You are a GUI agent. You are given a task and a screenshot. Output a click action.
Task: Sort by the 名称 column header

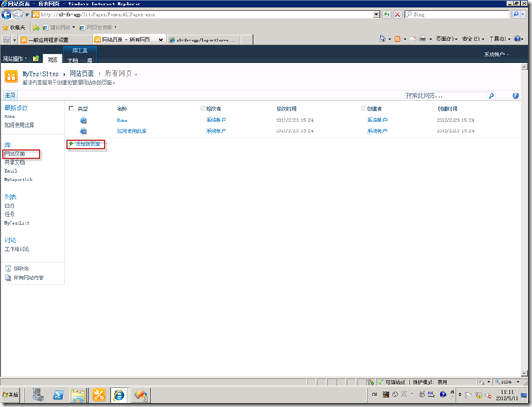[122, 108]
